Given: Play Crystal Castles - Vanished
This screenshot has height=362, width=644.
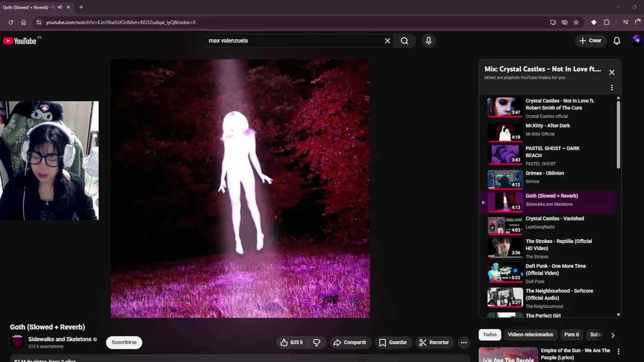Looking at the screenshot, I should tap(547, 225).
